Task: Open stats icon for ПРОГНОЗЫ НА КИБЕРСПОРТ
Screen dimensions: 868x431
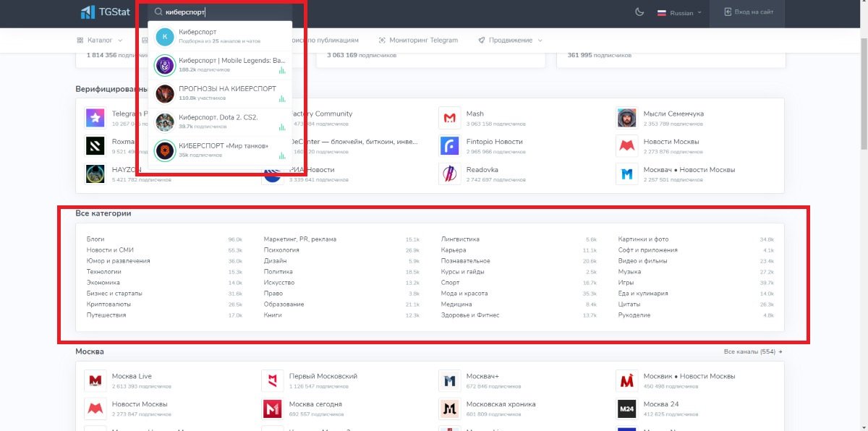Action: tap(281, 98)
